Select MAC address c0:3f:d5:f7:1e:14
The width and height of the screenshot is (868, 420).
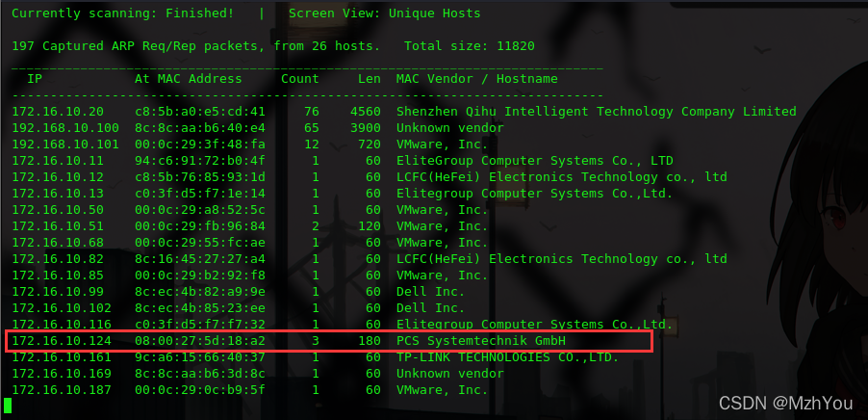200,194
